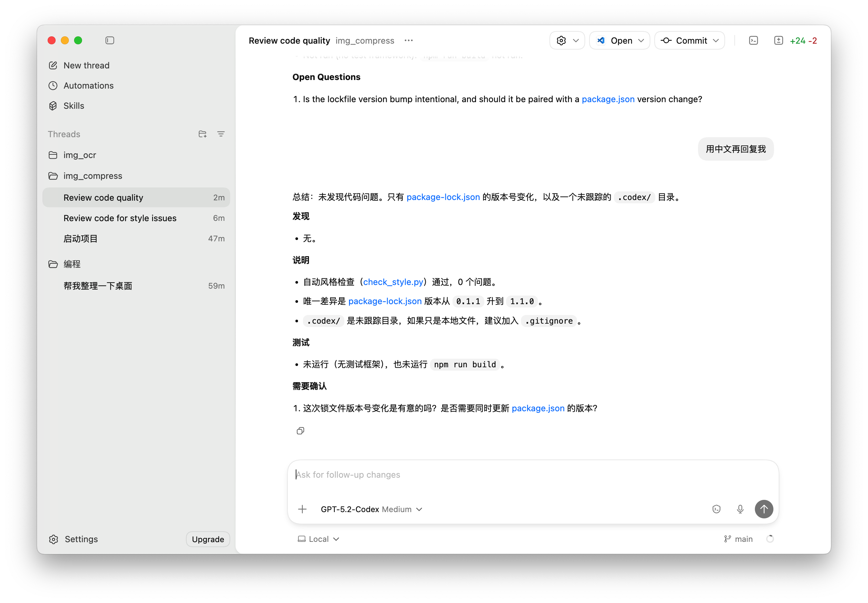Click the Threads filter icon
Screen dimensions: 868x603
pyautogui.click(x=221, y=134)
